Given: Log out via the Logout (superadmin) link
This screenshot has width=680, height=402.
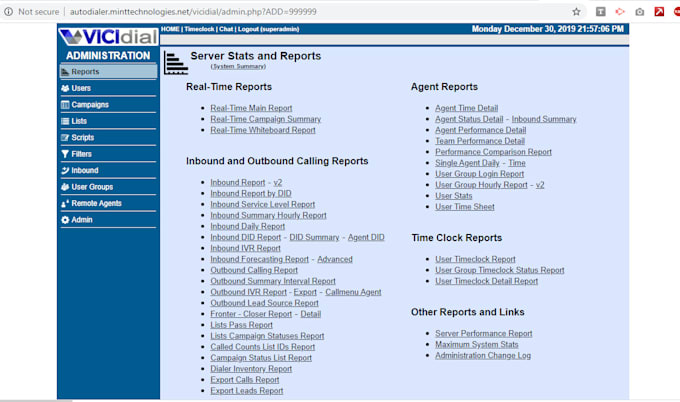Looking at the screenshot, I should (270, 29).
